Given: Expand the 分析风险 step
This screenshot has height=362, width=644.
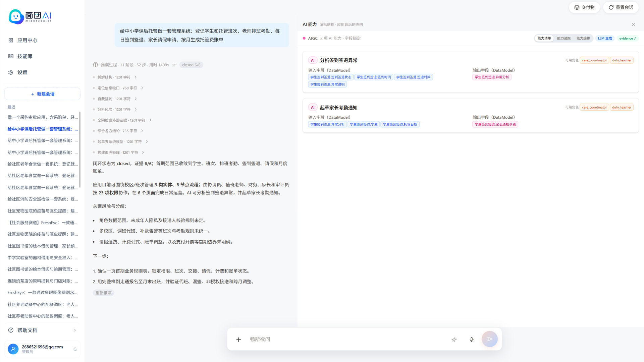Looking at the screenshot, I should click(x=136, y=110).
